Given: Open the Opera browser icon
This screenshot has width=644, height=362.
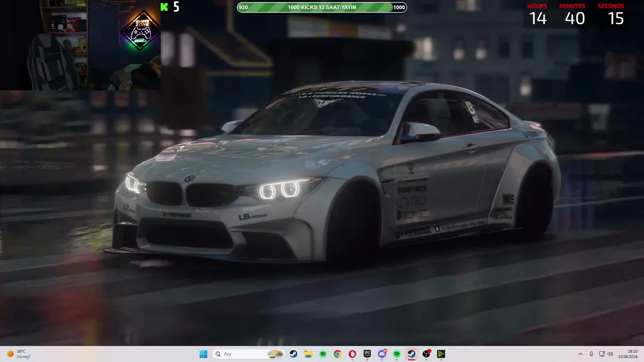Looking at the screenshot, I should pyautogui.click(x=352, y=354).
